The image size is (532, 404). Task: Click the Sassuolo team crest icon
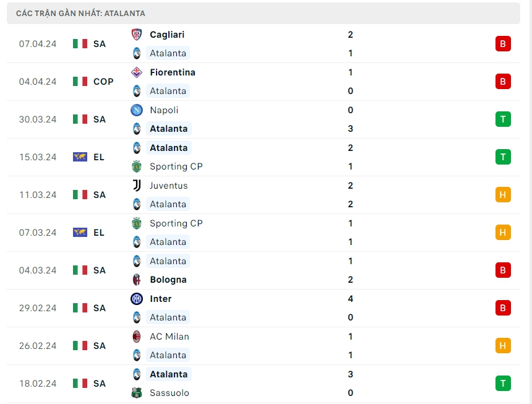coord(137,393)
